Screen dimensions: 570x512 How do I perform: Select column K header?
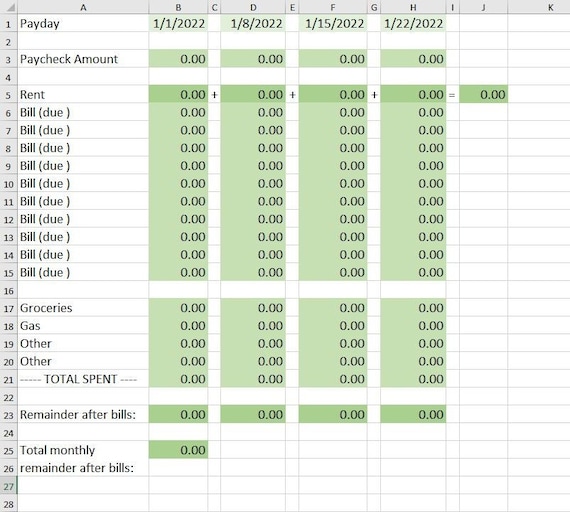point(550,7)
